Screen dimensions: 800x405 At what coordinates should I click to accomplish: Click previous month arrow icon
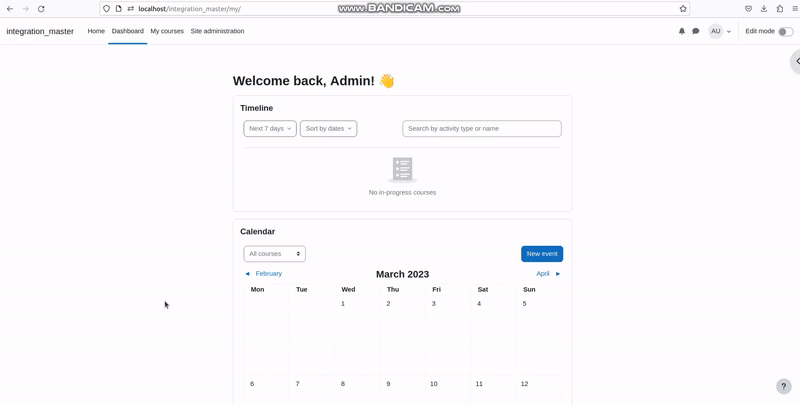(247, 274)
